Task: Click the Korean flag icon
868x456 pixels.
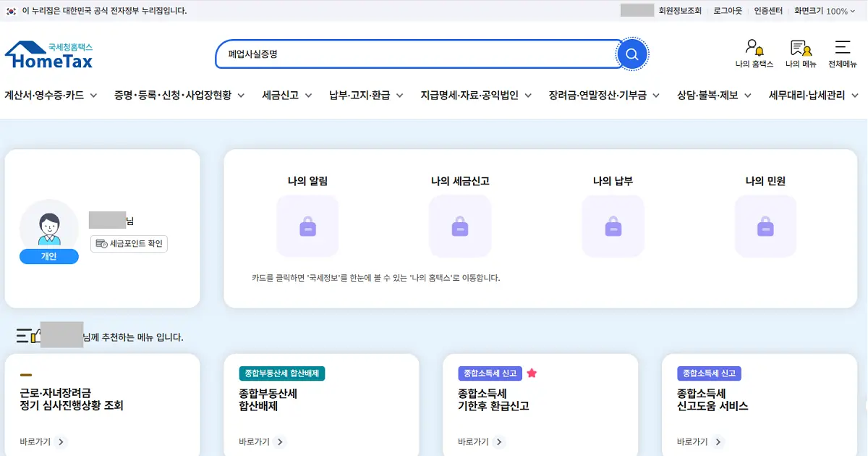Action: [11, 11]
